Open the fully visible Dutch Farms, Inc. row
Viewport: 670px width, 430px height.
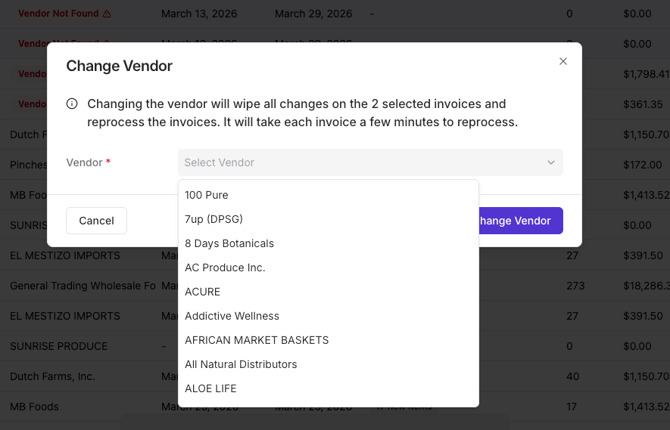52,377
